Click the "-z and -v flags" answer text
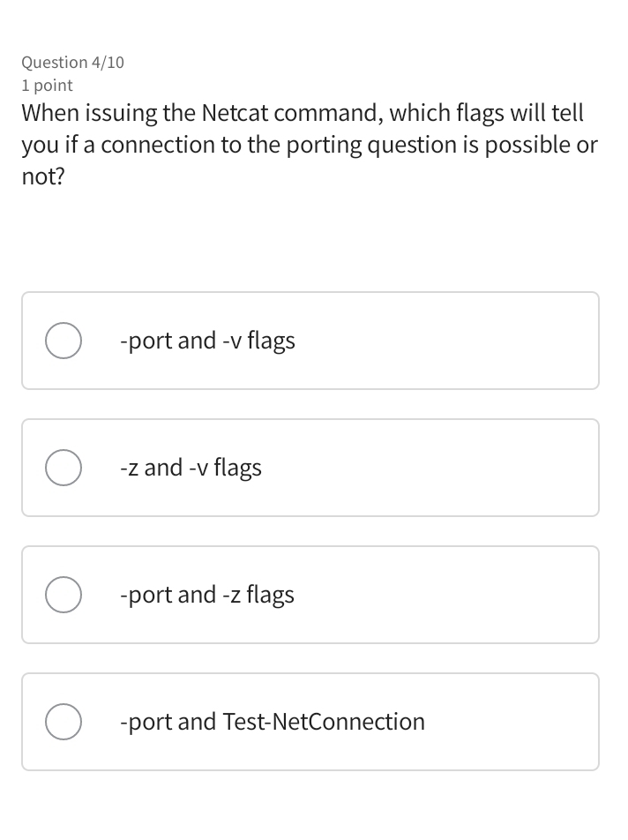 (191, 468)
